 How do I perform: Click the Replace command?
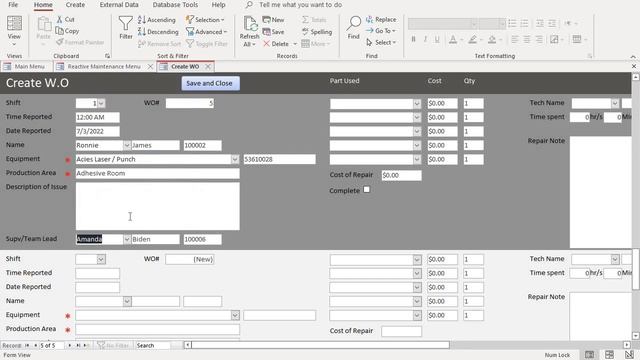[x=381, y=19]
